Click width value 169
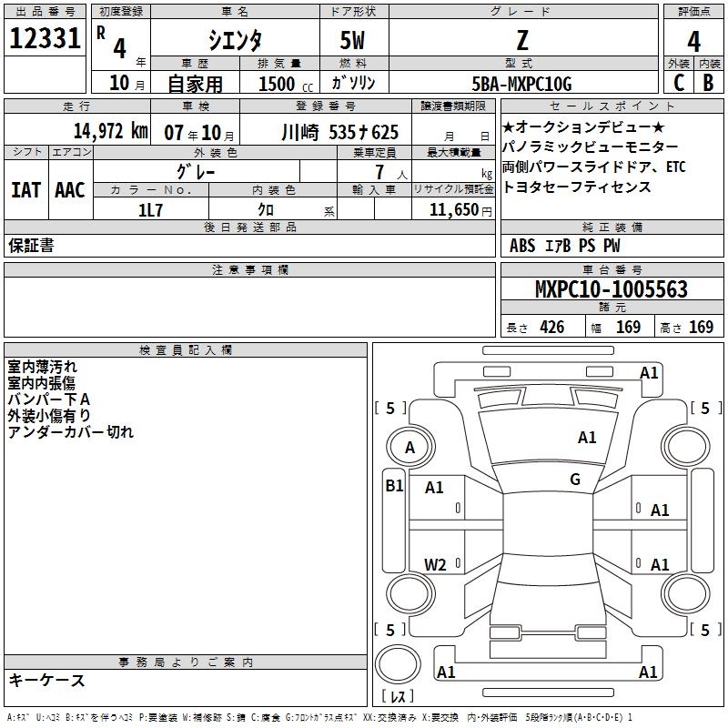Viewport: 728px width, 728px height. pyautogui.click(x=628, y=327)
